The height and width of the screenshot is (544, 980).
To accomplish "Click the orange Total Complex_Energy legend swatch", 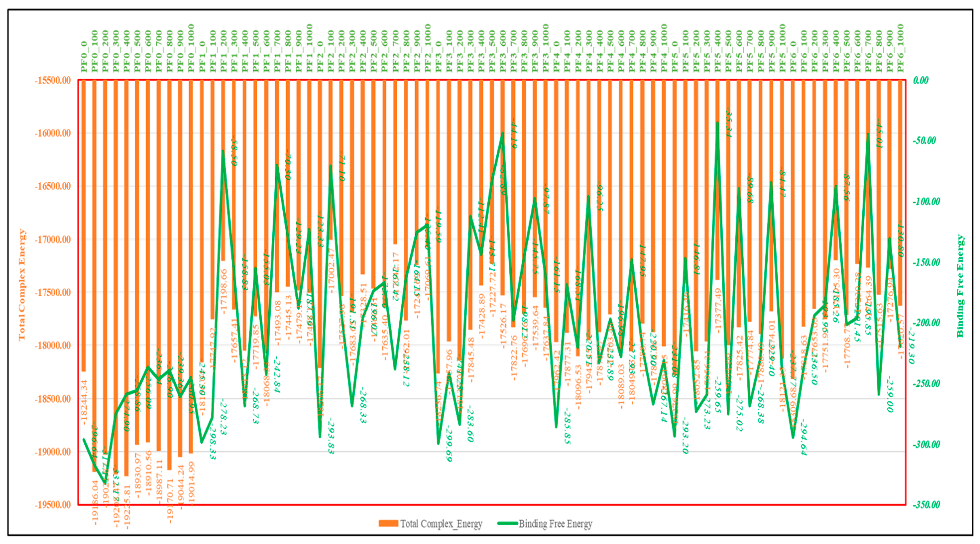I will (x=388, y=523).
